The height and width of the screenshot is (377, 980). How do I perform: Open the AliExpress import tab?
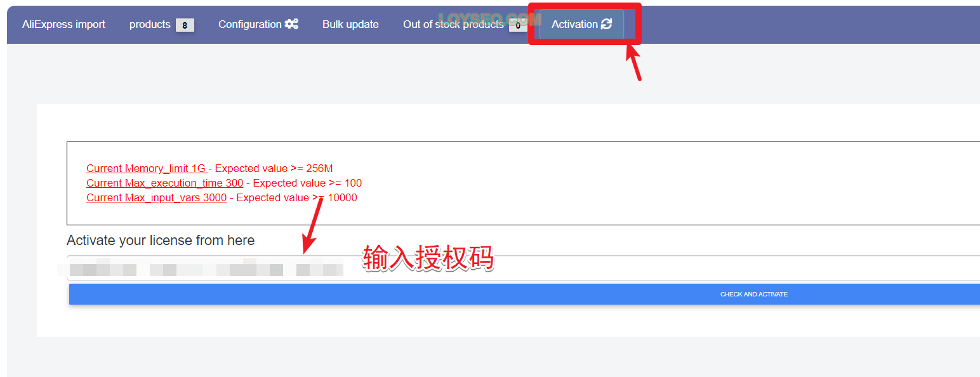pyautogui.click(x=63, y=24)
